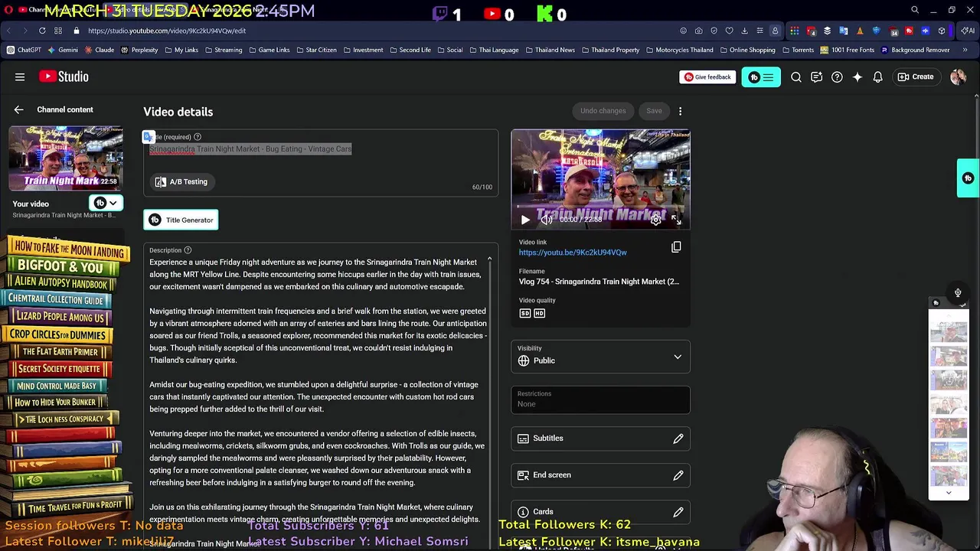Open the browser snapshot camera icon
This screenshot has width=980, height=551.
pyautogui.click(x=698, y=31)
